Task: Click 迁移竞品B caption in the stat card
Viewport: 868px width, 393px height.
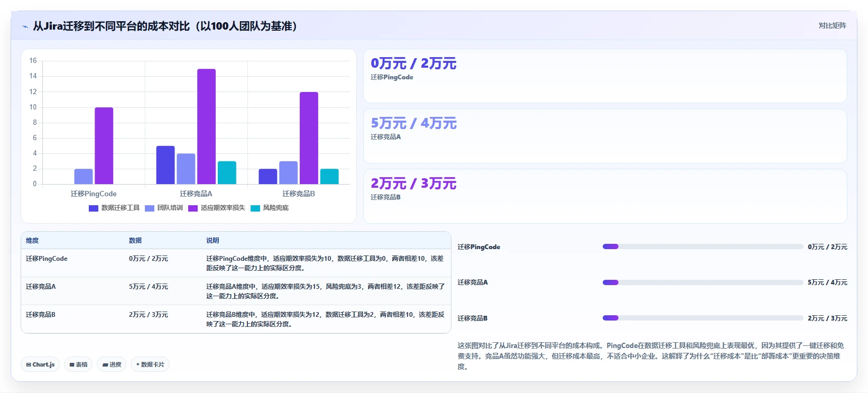Action: tap(385, 197)
